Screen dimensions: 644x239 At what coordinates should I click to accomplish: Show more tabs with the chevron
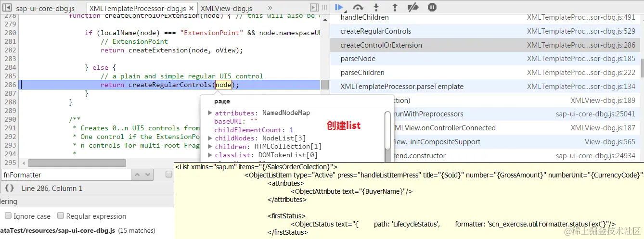tap(270, 8)
